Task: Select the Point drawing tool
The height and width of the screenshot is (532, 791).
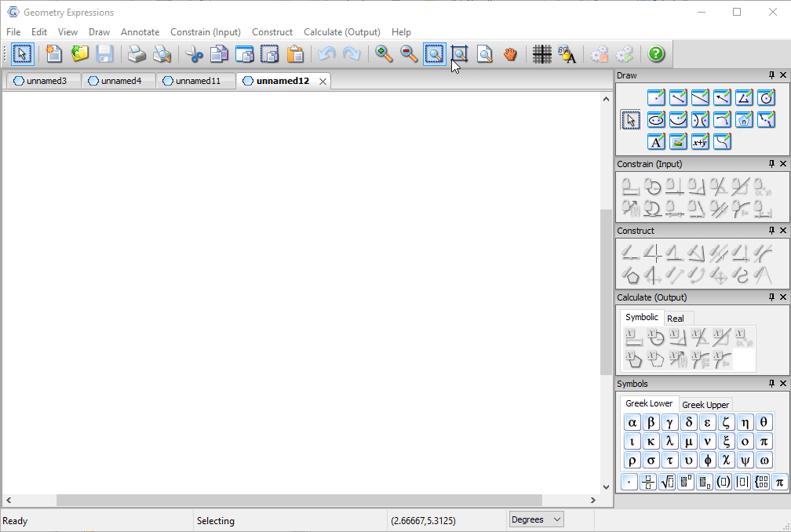Action: pyautogui.click(x=656, y=97)
